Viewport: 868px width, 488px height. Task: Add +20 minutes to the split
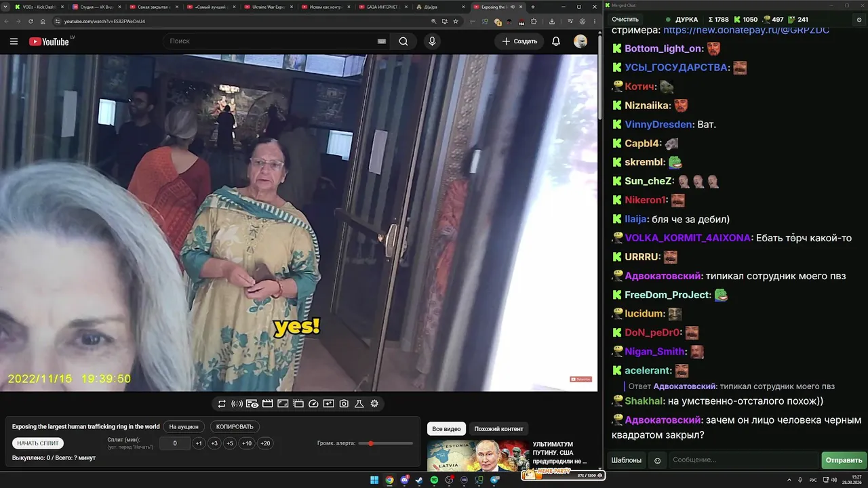(265, 443)
